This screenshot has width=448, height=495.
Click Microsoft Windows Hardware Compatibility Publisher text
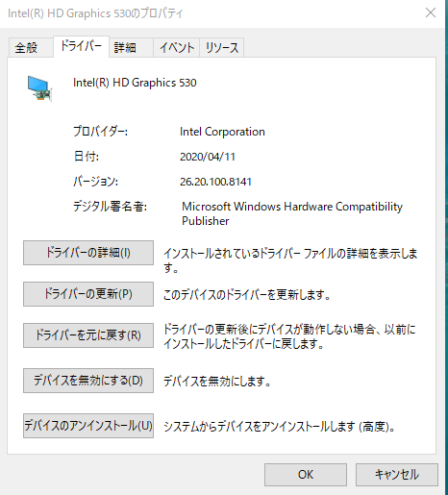pyautogui.click(x=292, y=213)
